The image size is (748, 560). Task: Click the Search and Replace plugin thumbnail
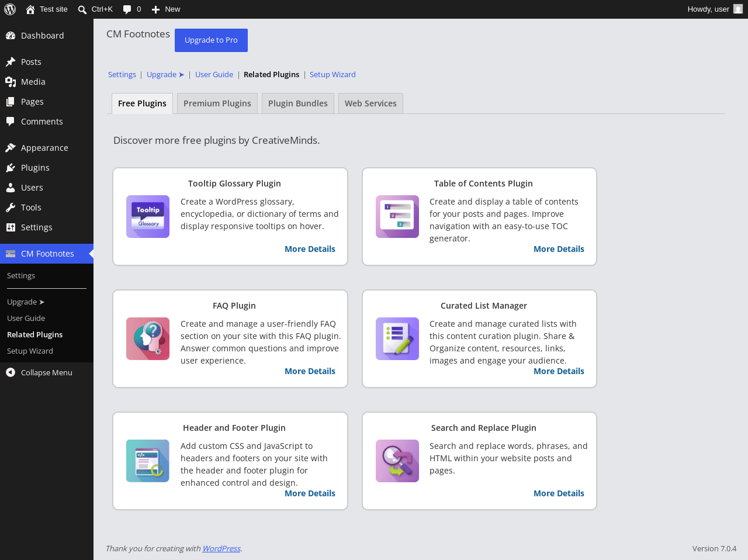click(x=397, y=461)
